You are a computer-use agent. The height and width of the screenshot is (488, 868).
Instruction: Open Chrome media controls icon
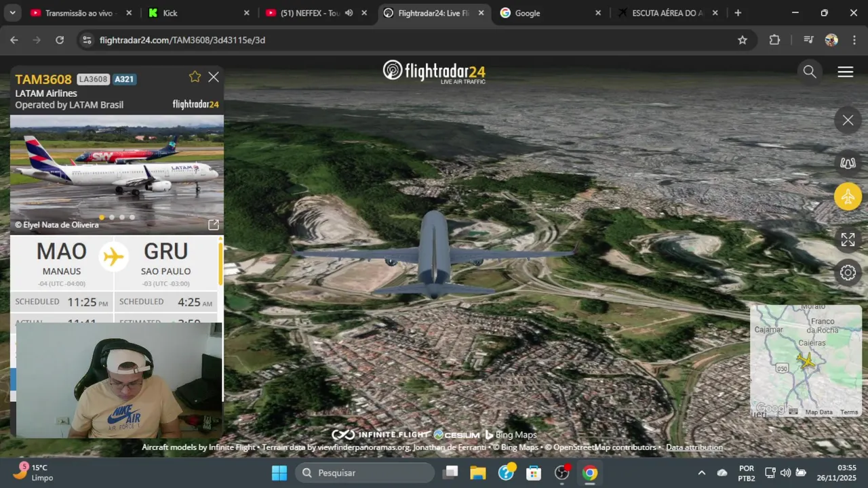point(808,40)
